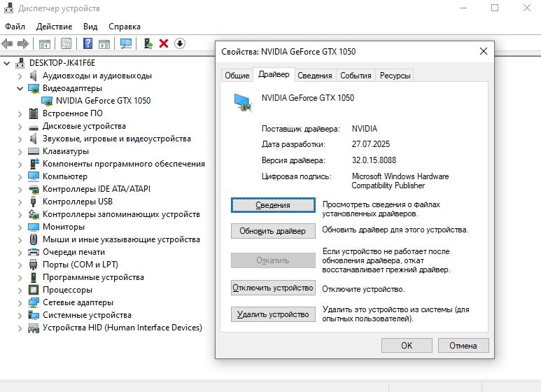The image size is (541, 392).
Task: Expand the Системные устройства category
Action: pyautogui.click(x=20, y=316)
